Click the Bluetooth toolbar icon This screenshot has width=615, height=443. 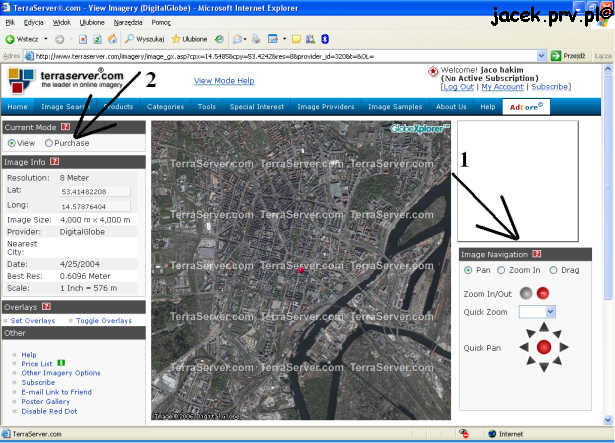pyautogui.click(x=325, y=39)
